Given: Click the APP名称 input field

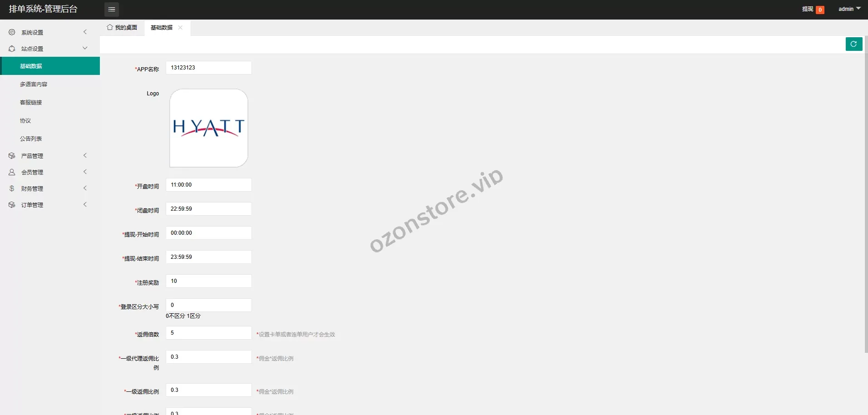Looking at the screenshot, I should point(208,68).
